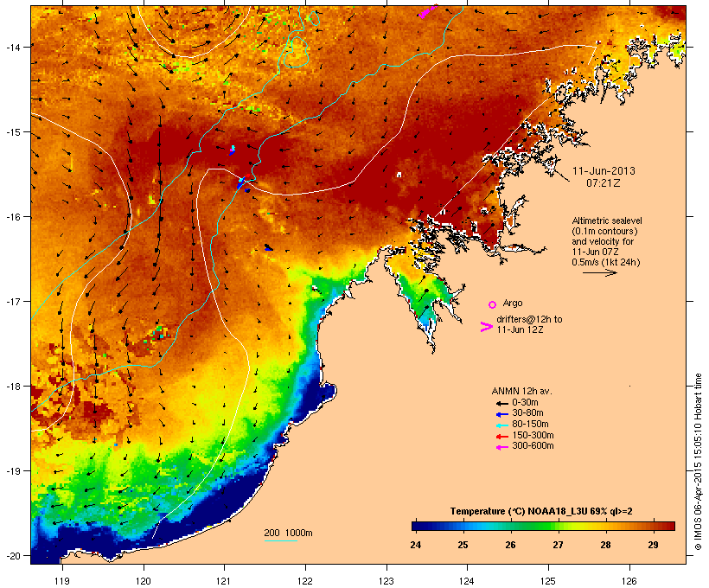Click the 'Argo' legend label
709x588 pixels.
(513, 303)
